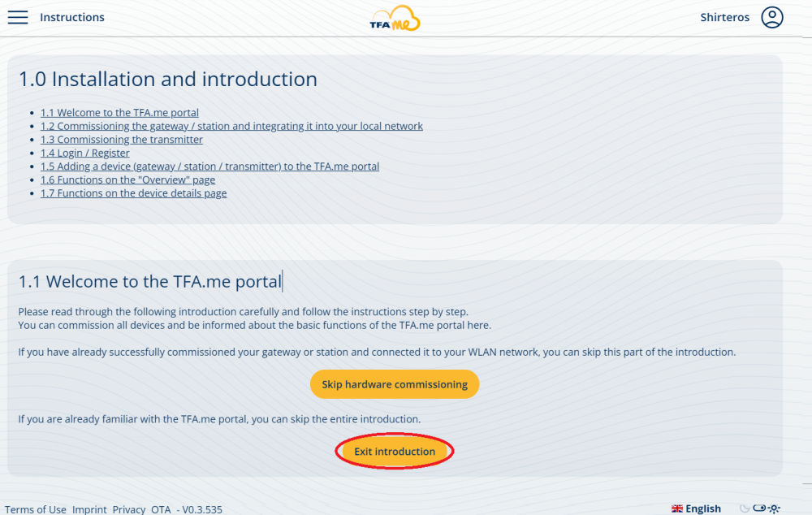Open the Terms of Use footer link
Screen dimensions: 812x515
pyautogui.click(x=36, y=509)
